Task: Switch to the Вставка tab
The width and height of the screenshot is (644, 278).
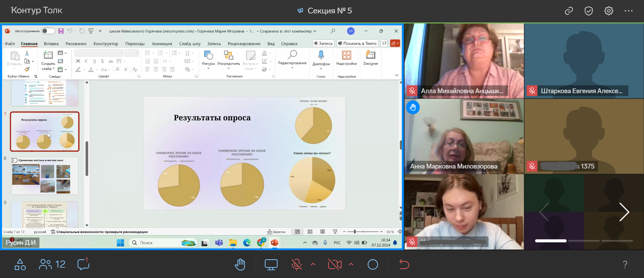Action: point(51,44)
